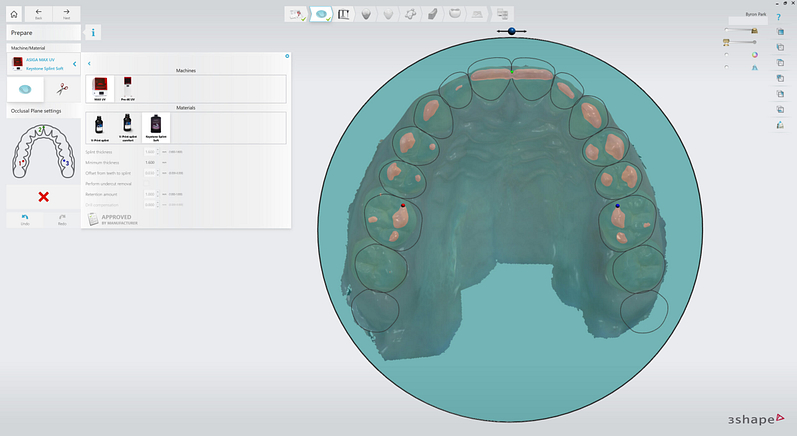
Task: Toggle the color wheel radio button
Action: (x=727, y=54)
